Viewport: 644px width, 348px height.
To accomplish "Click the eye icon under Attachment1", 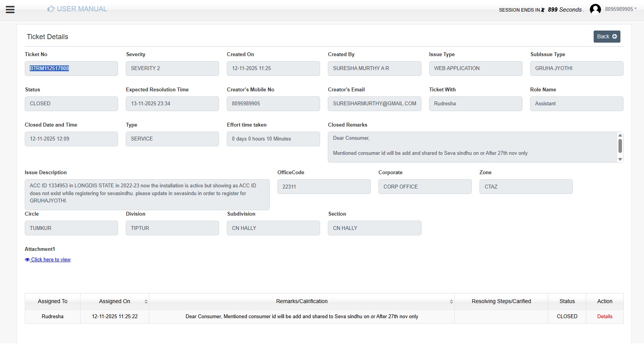I will [x=27, y=260].
